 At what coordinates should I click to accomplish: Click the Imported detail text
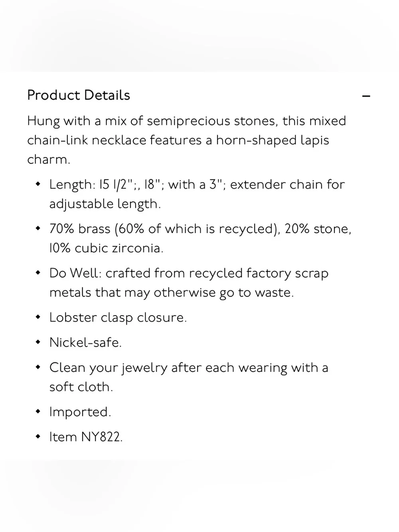point(80,412)
